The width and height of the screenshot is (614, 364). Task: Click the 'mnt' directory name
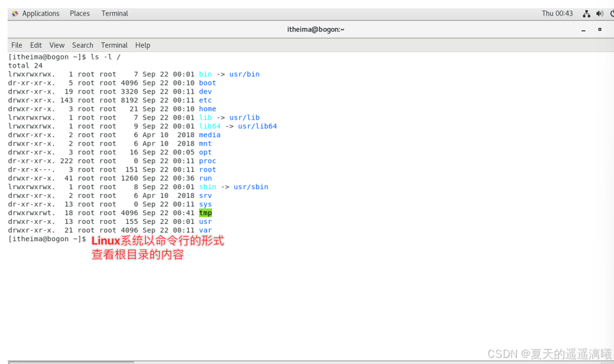(205, 143)
